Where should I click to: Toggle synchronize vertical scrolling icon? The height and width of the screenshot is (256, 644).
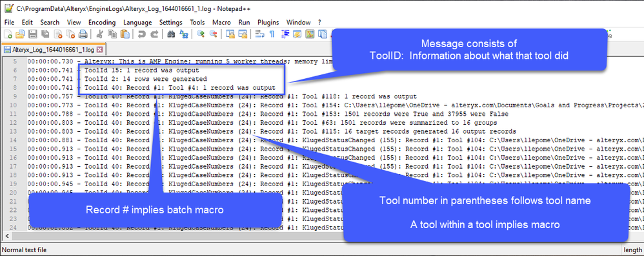(230, 34)
